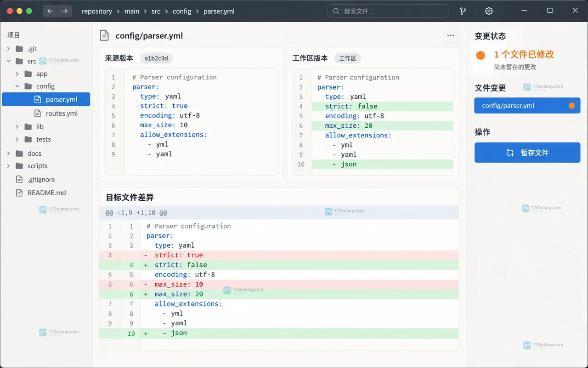Click the .gitignore file icon
This screenshot has height=368, width=588.
(x=19, y=179)
